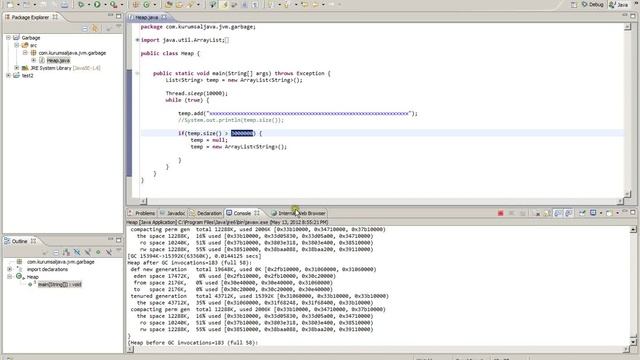Switch to the Declaration tab
The width and height of the screenshot is (640, 360).
206,213
